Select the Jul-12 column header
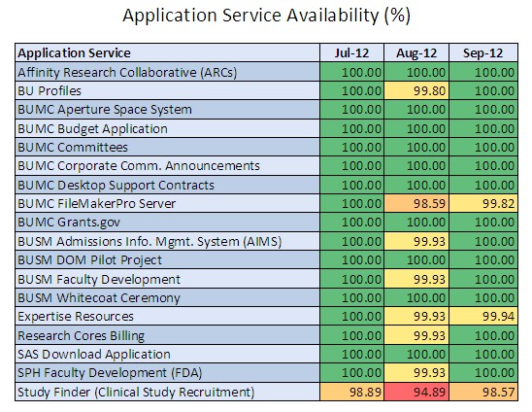The width and height of the screenshot is (532, 412). point(351,53)
